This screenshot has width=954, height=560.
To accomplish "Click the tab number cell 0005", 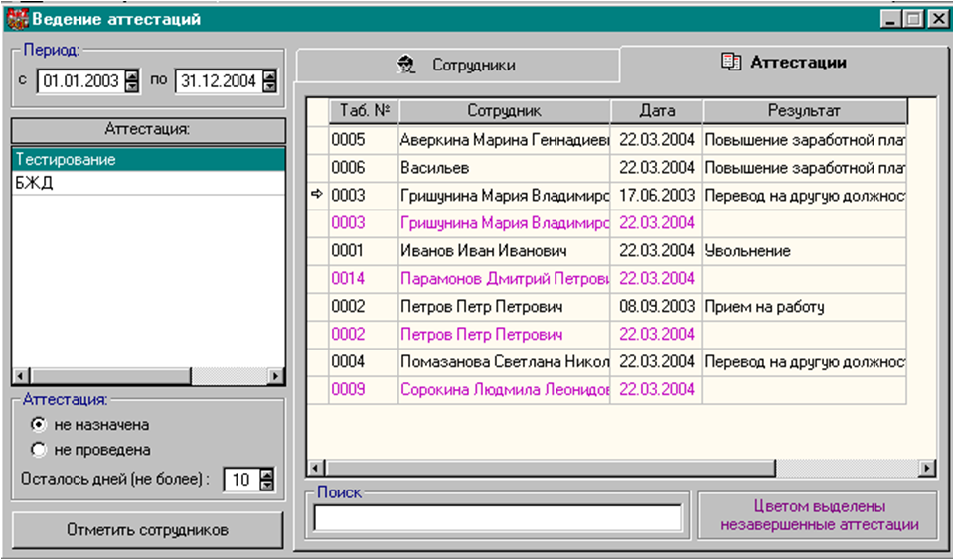I will point(364,140).
